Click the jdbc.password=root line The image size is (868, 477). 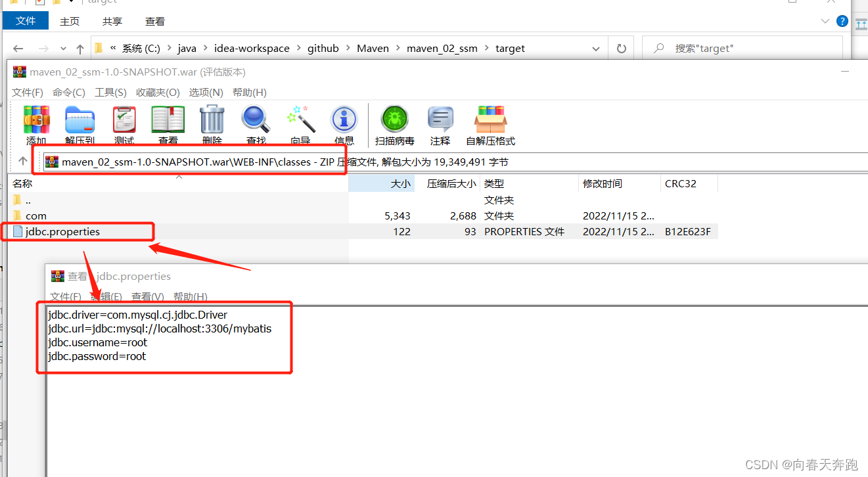97,356
